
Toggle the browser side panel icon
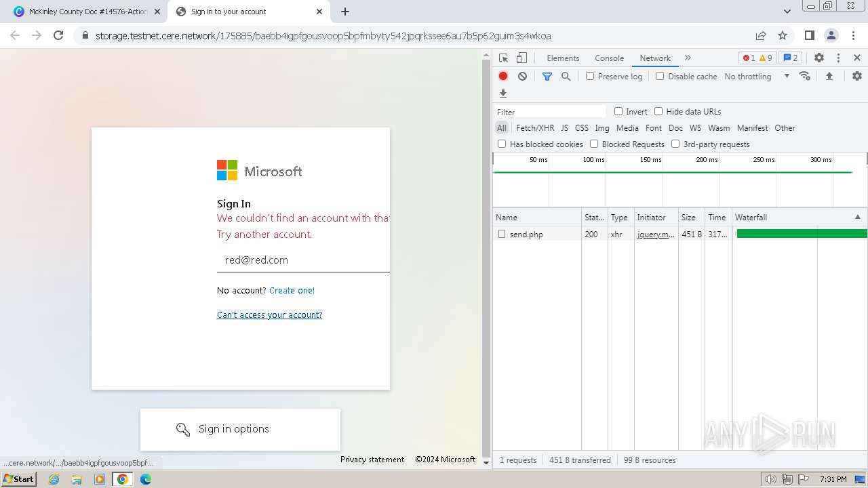809,35
